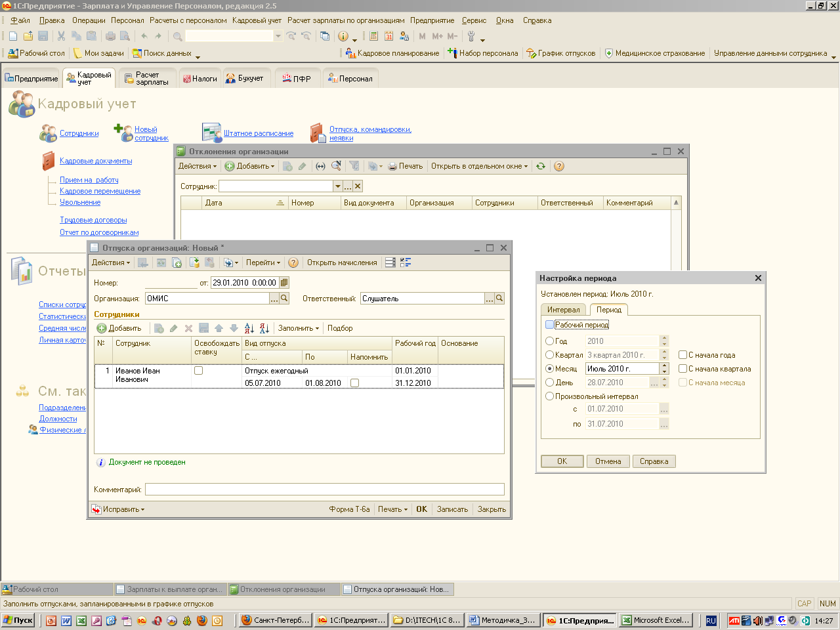Click the info (i) icon in main toolbar

343,36
